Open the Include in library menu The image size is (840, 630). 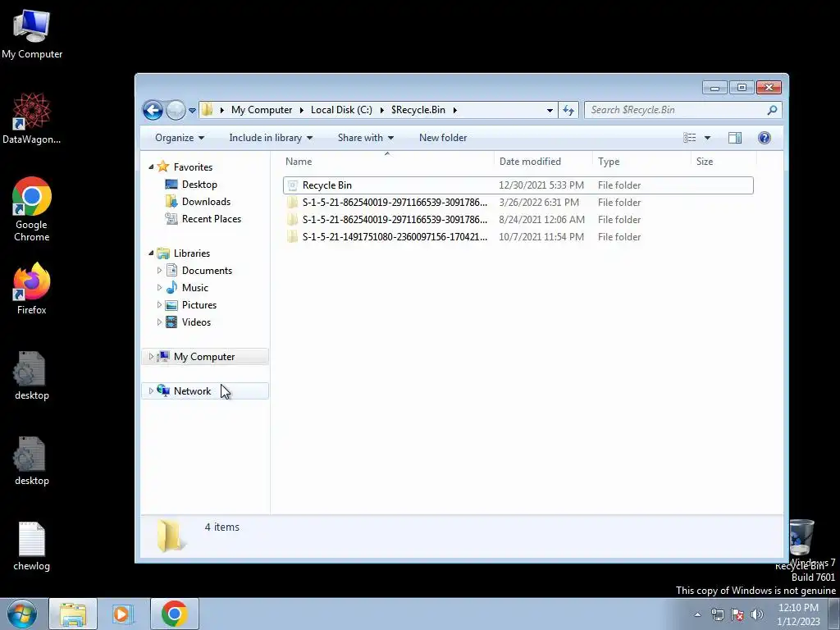point(271,138)
